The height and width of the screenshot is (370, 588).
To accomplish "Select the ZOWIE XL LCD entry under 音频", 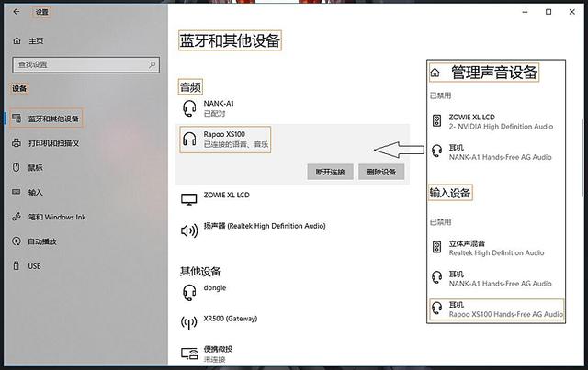I will [227, 196].
